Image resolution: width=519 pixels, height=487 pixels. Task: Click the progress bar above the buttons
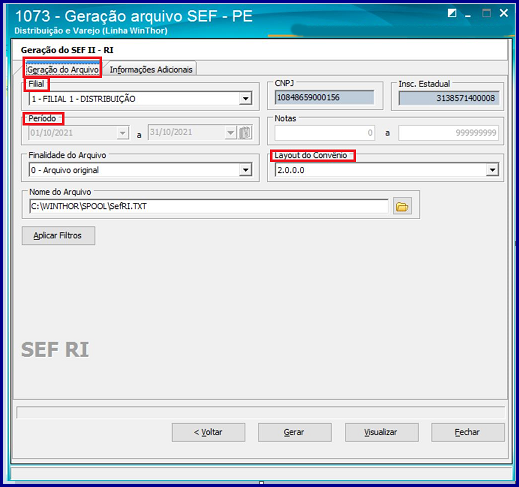(x=260, y=412)
